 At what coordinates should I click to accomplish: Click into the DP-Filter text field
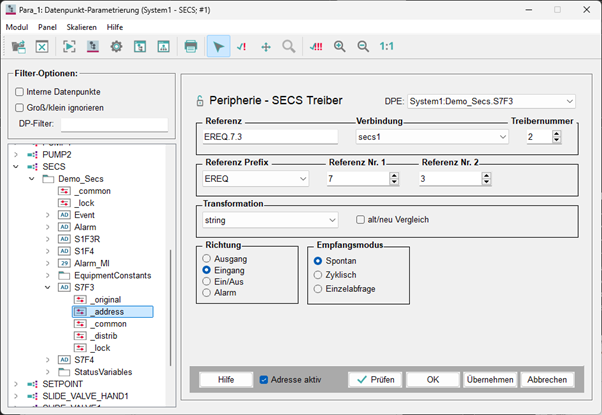[x=114, y=125]
